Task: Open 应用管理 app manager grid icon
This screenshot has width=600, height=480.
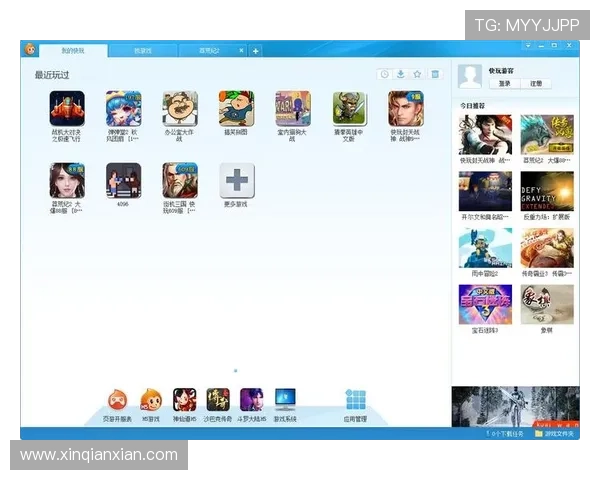Action: [x=355, y=401]
